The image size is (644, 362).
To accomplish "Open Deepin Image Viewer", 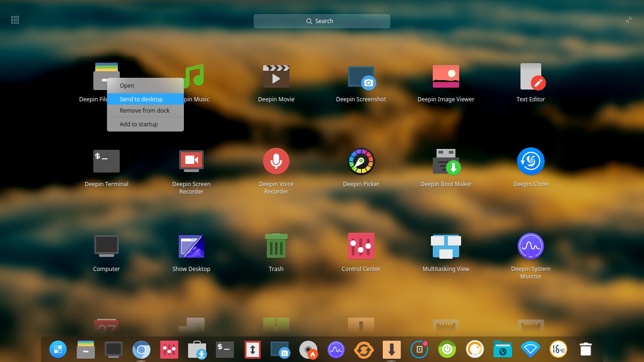I will tap(446, 76).
